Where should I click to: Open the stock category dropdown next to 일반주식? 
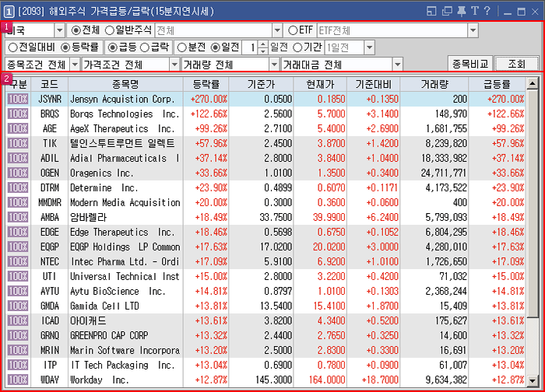coord(277,30)
